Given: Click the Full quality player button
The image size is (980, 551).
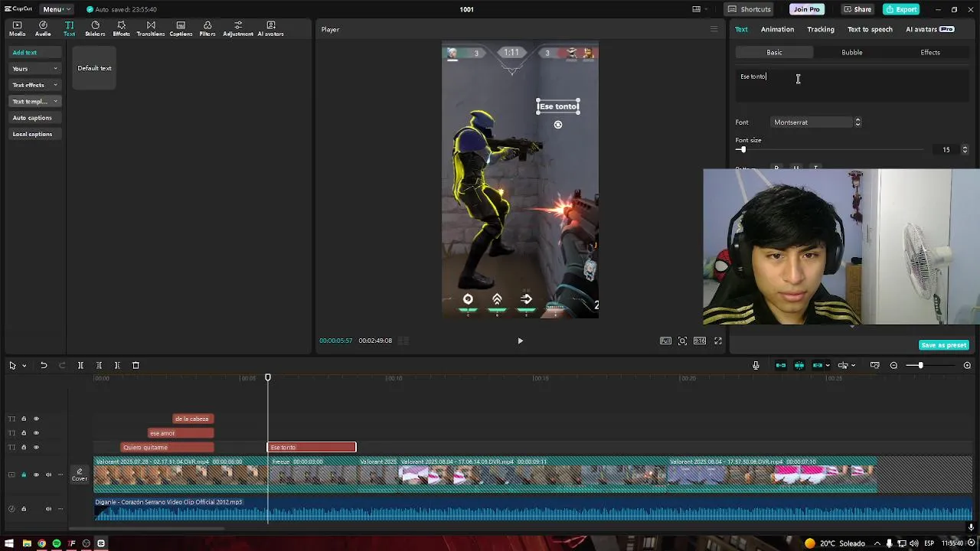Looking at the screenshot, I should 665,341.
